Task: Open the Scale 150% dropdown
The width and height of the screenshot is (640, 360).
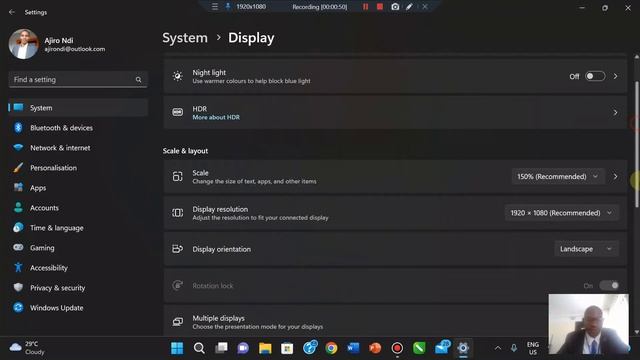Action: (558, 177)
